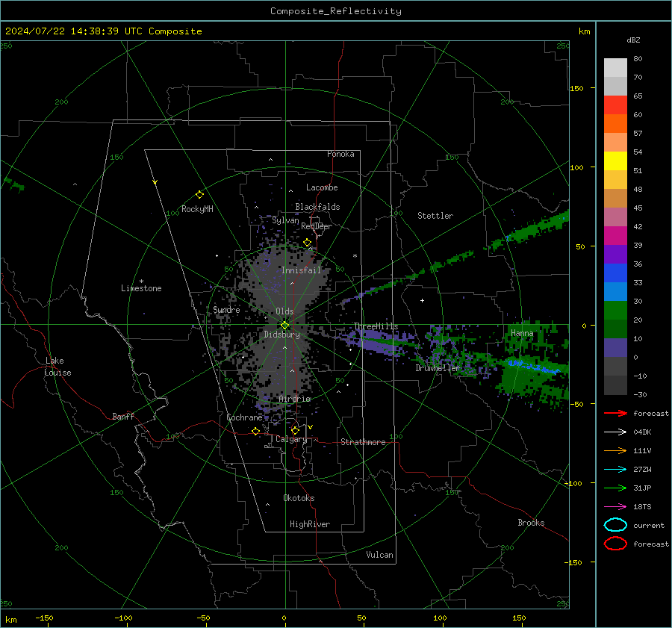Click the HighRiver label

click(x=310, y=524)
